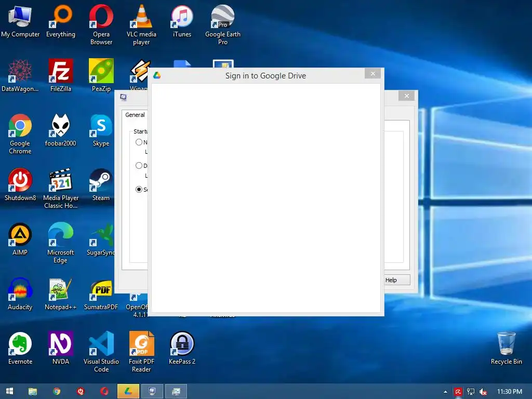Open Foxit PDF Reader shortcut
This screenshot has height=399, width=532.
(141, 352)
